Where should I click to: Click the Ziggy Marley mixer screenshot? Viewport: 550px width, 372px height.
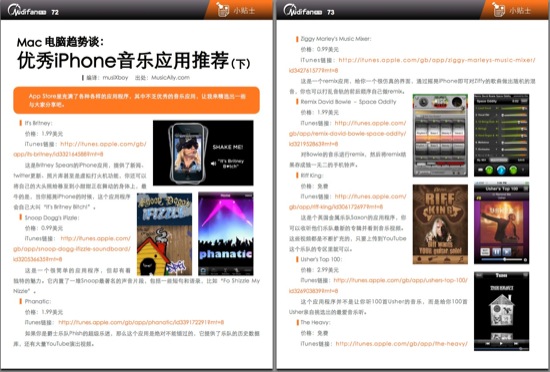click(x=440, y=135)
